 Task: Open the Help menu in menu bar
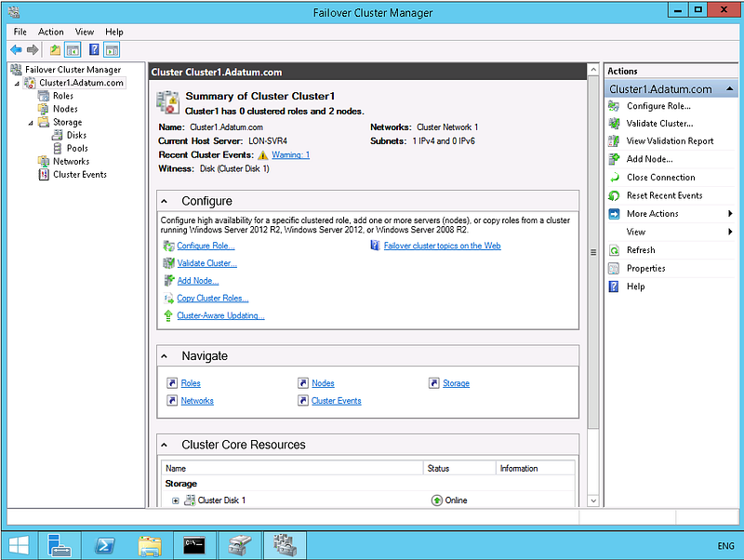pos(114,32)
